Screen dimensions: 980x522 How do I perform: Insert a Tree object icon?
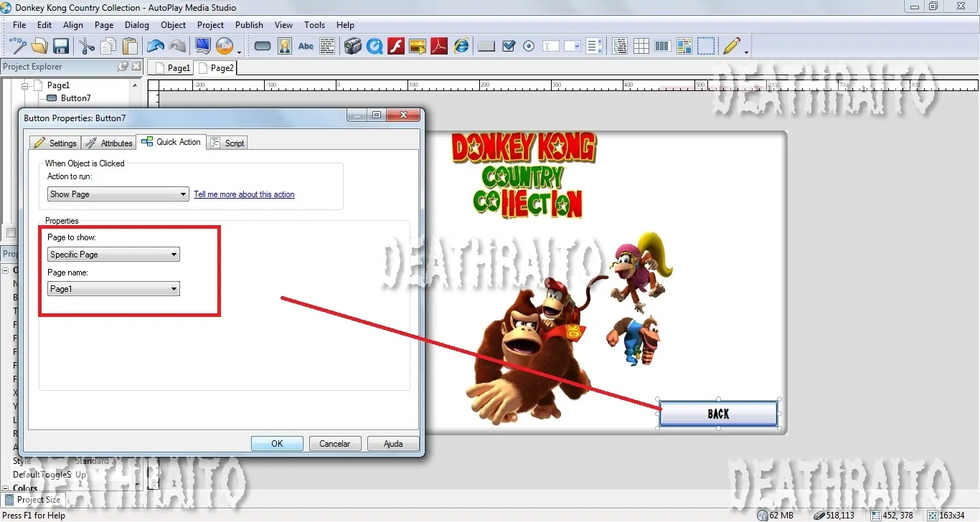[620, 46]
